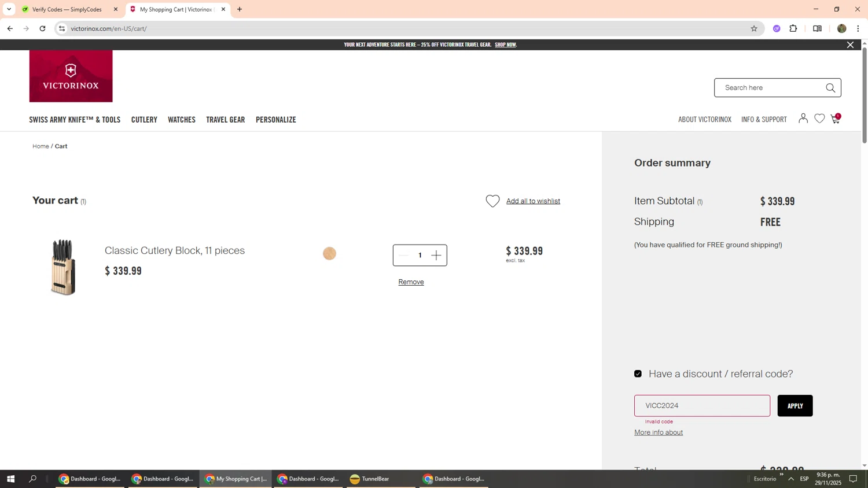Uncheck Have a discount / referral code checkbox
Screen dimensions: 868x488
(638, 374)
